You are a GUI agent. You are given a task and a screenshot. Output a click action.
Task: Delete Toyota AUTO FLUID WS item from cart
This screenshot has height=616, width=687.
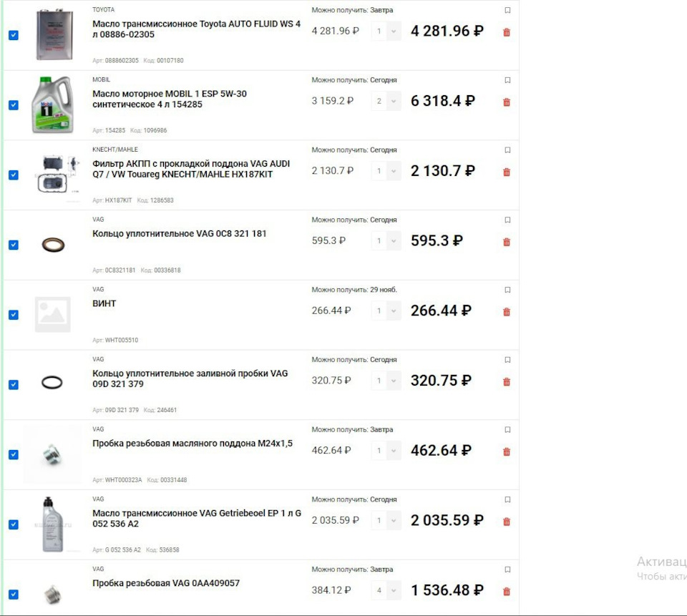coord(507,32)
